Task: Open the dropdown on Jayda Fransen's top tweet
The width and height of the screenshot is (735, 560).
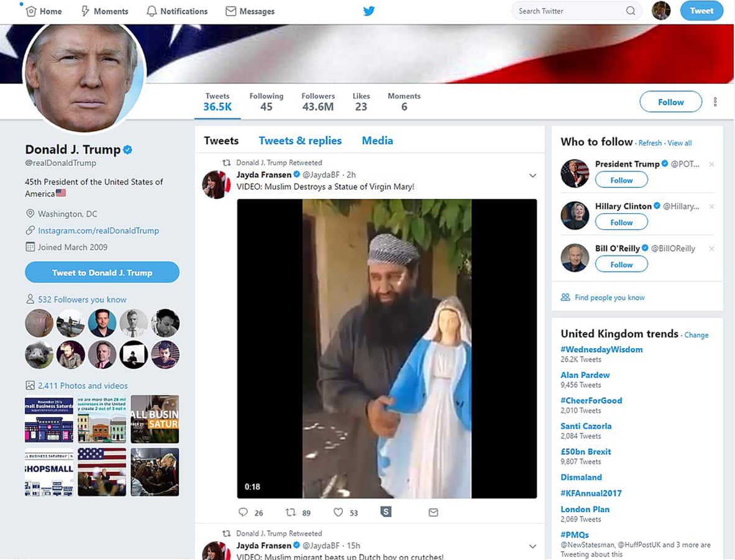Action: (x=532, y=176)
